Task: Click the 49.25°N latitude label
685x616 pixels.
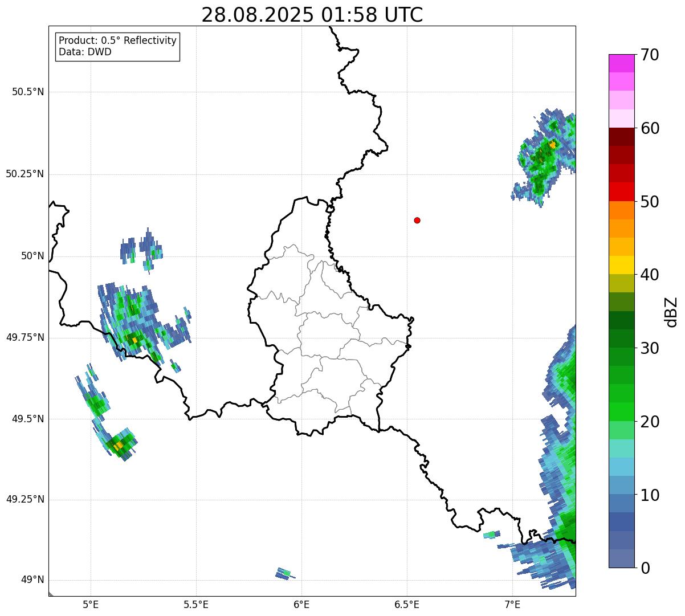Action: (25, 499)
